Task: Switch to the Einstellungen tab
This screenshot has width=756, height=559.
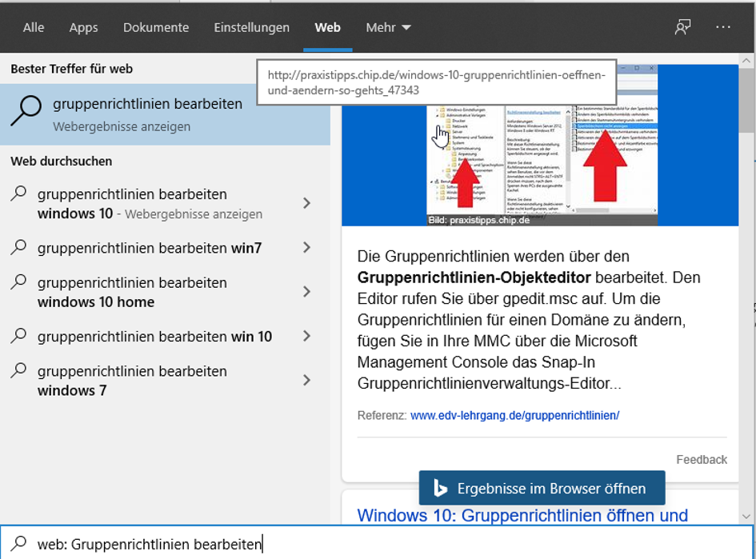Action: coord(252,27)
